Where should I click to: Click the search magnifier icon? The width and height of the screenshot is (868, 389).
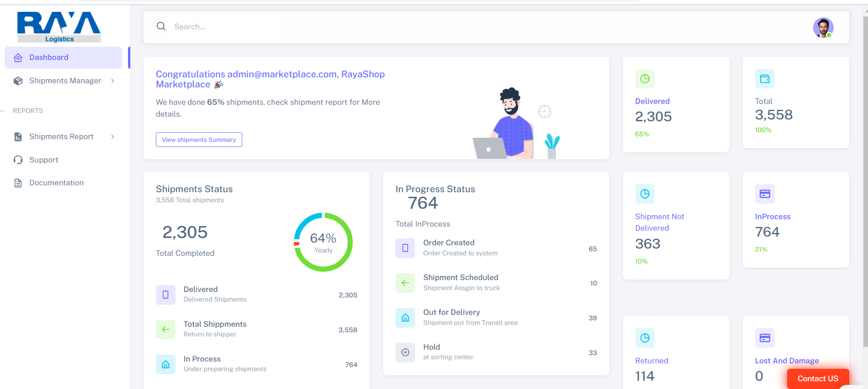161,27
